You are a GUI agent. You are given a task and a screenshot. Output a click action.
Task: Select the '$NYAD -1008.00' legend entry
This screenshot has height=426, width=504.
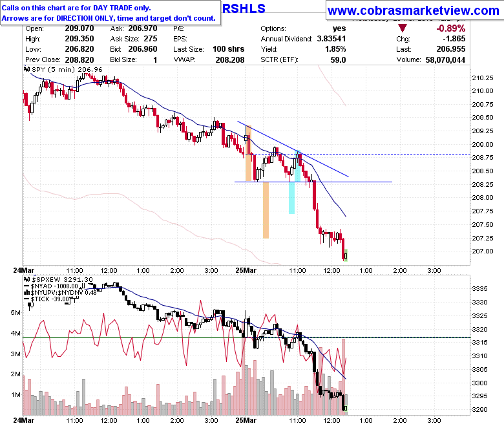55,286
